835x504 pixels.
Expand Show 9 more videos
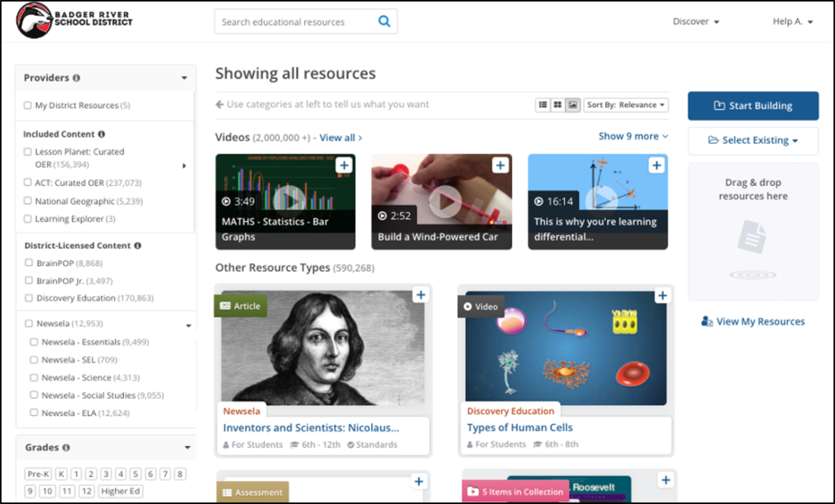click(633, 136)
